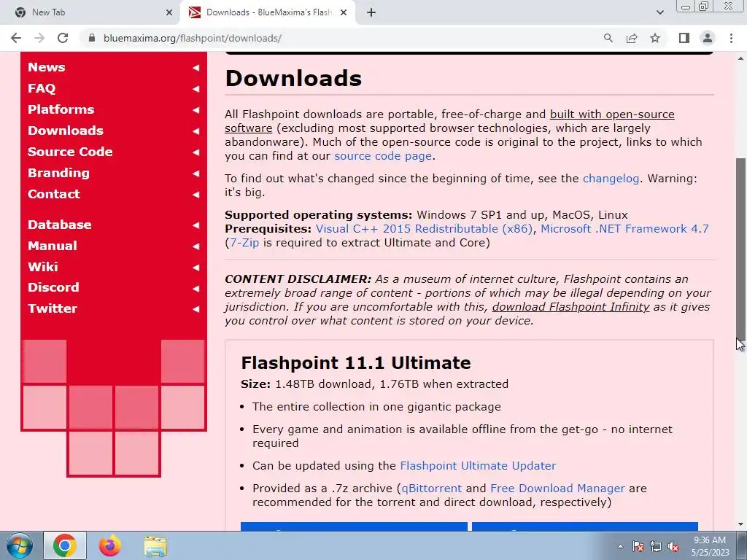Launch Firefox from the taskbar
The image size is (747, 560).
pyautogui.click(x=110, y=545)
